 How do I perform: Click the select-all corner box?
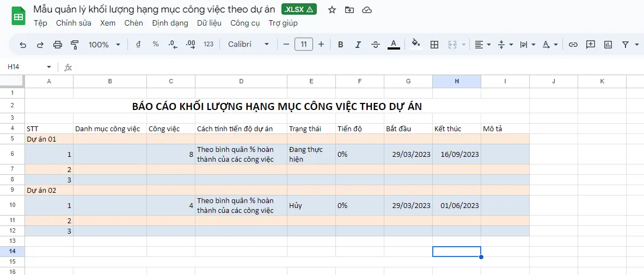pyautogui.click(x=13, y=81)
